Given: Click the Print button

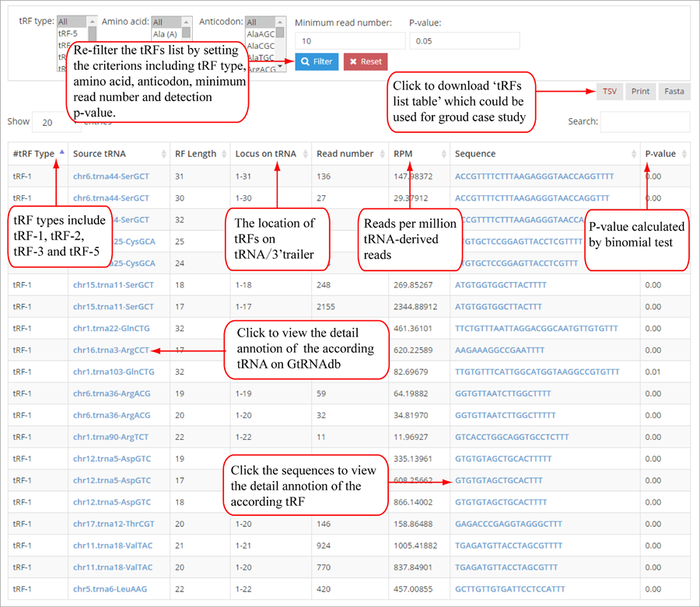Looking at the screenshot, I should coord(640,91).
